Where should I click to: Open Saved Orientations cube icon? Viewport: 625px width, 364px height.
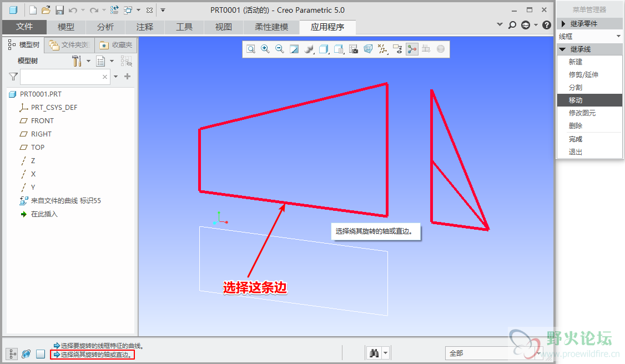click(324, 49)
